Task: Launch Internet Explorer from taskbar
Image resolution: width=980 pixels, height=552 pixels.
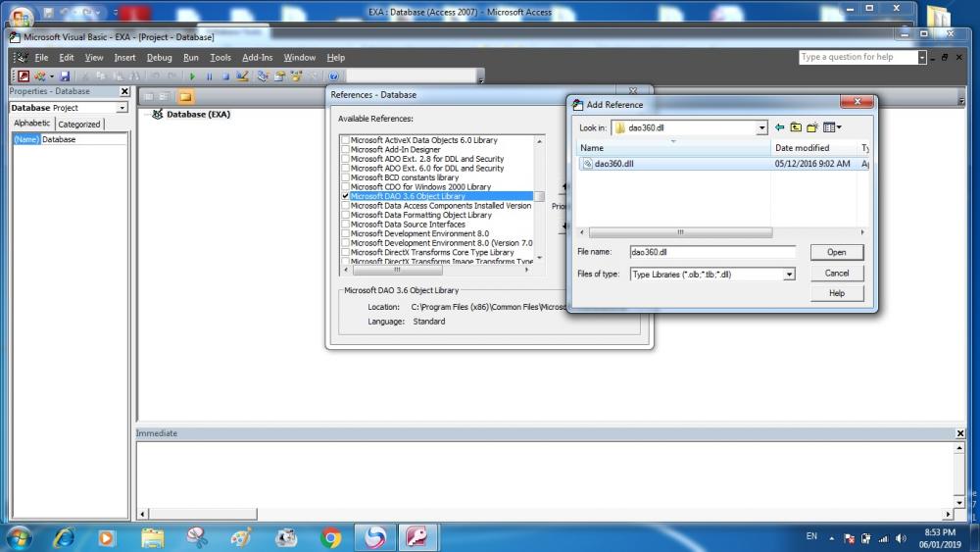Action: pyautogui.click(x=65, y=537)
